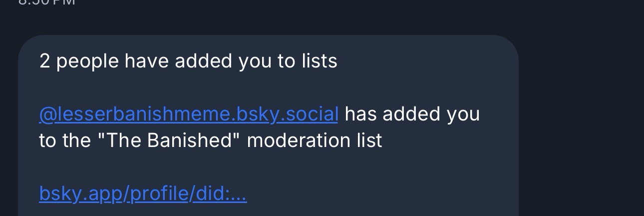644x216 pixels.
Task: Click the word "people" in the headline
Action: 87,61
